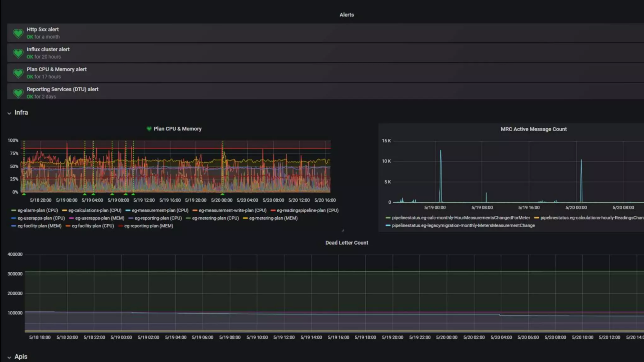Collapse the Infra row

9,113
